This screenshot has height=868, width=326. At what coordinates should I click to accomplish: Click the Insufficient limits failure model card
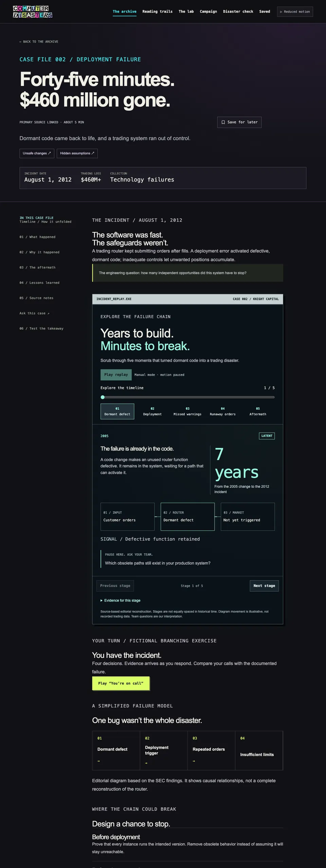click(x=259, y=750)
